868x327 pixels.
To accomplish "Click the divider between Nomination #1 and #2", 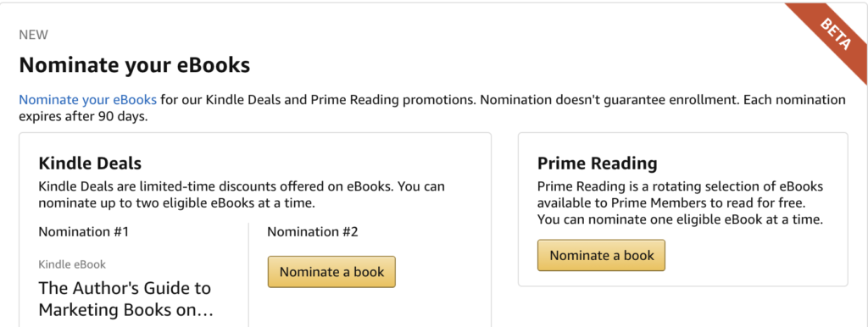I will point(248,275).
